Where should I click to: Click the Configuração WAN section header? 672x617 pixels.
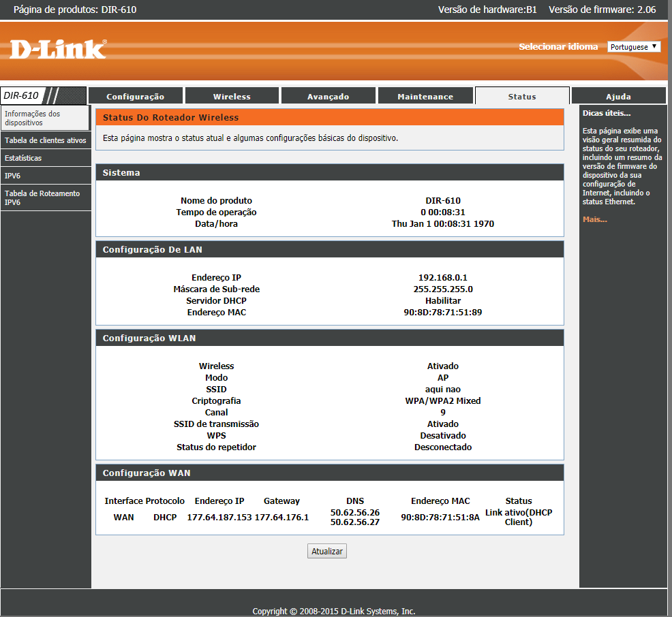330,473
